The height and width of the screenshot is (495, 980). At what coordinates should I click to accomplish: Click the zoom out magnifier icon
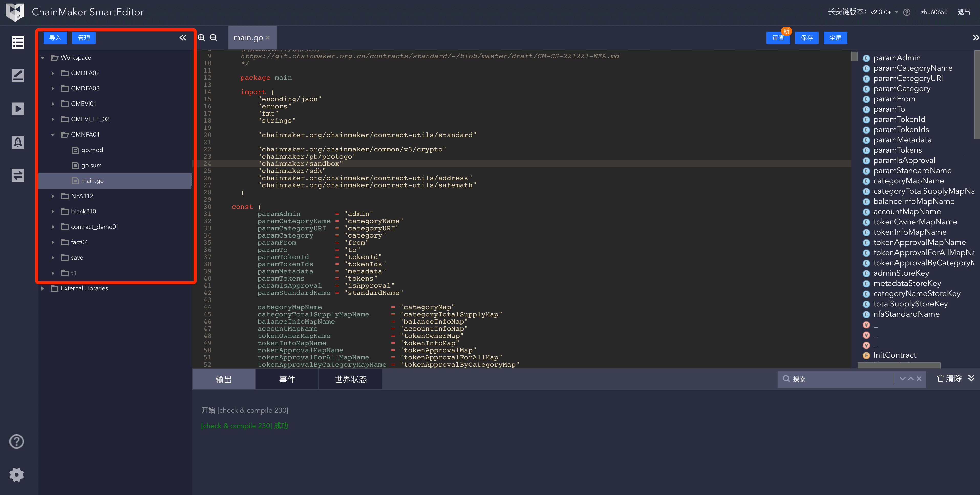(214, 38)
